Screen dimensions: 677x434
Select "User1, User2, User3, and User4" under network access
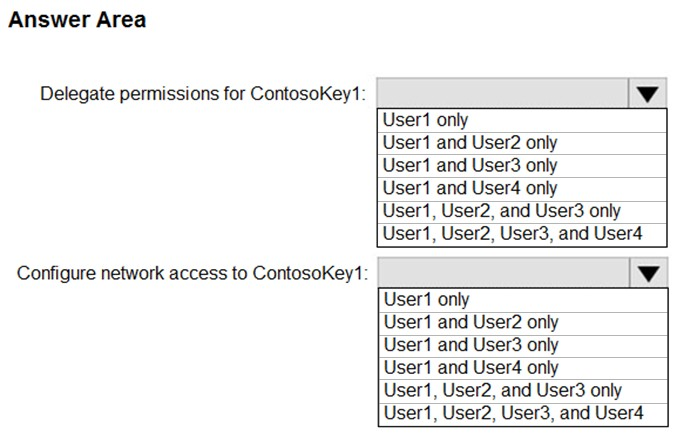tap(523, 414)
